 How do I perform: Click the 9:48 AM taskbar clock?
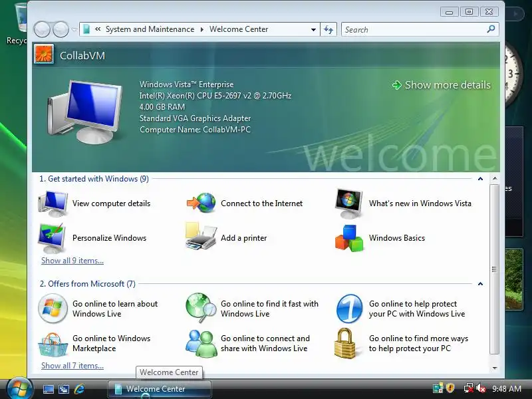tap(507, 388)
